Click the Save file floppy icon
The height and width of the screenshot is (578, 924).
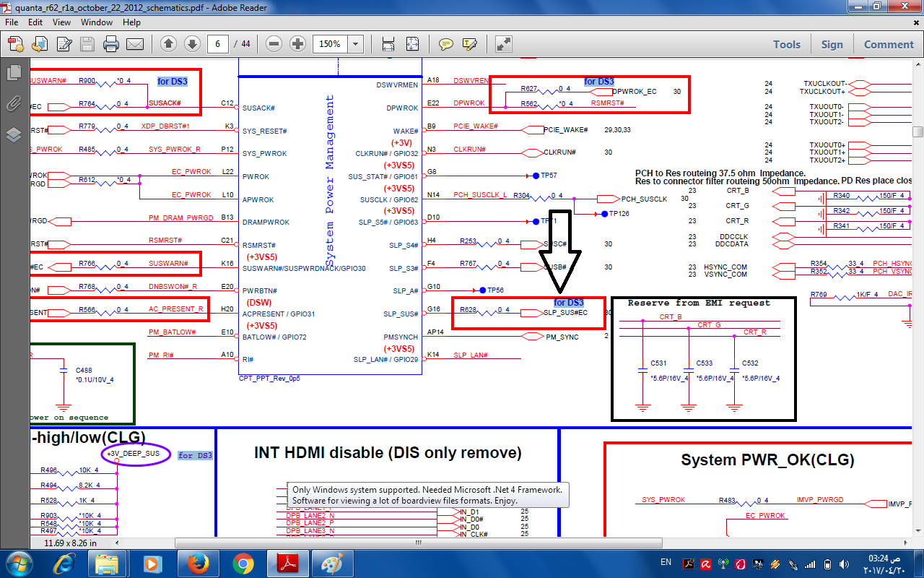tap(87, 44)
